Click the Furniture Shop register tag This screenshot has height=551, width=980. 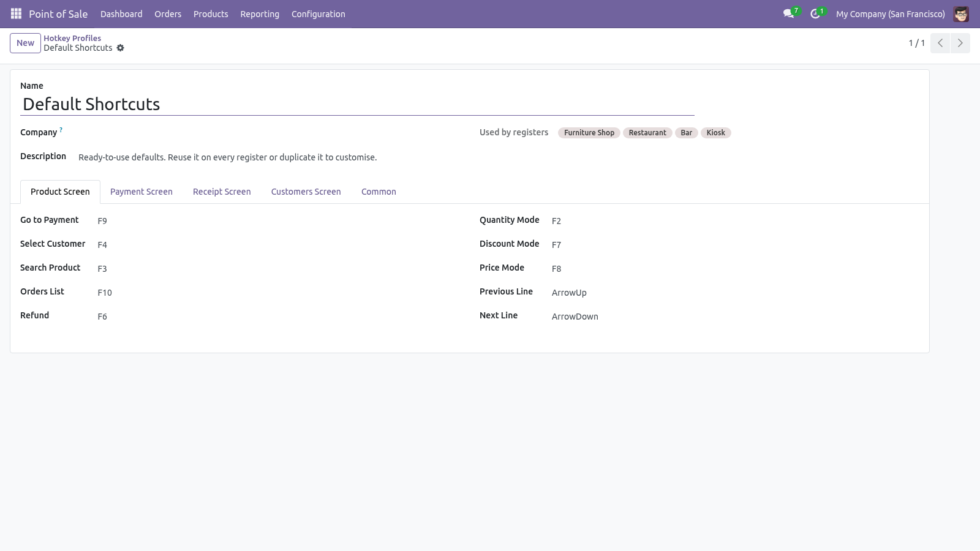click(589, 133)
